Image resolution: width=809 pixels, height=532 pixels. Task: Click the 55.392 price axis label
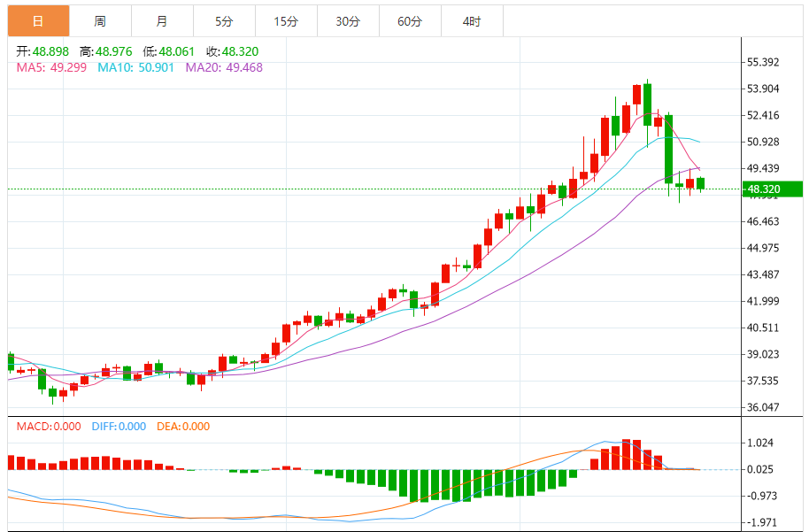click(x=763, y=63)
